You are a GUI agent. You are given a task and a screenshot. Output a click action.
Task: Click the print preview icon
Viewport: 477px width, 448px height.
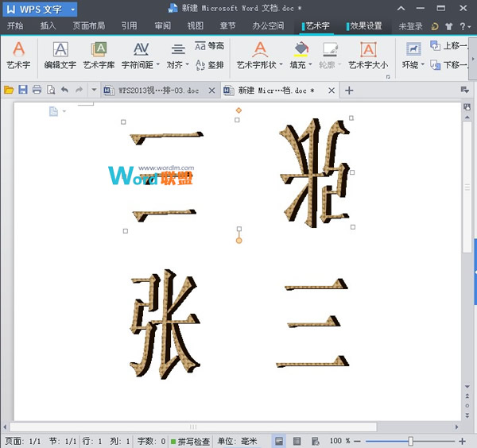[x=51, y=91]
